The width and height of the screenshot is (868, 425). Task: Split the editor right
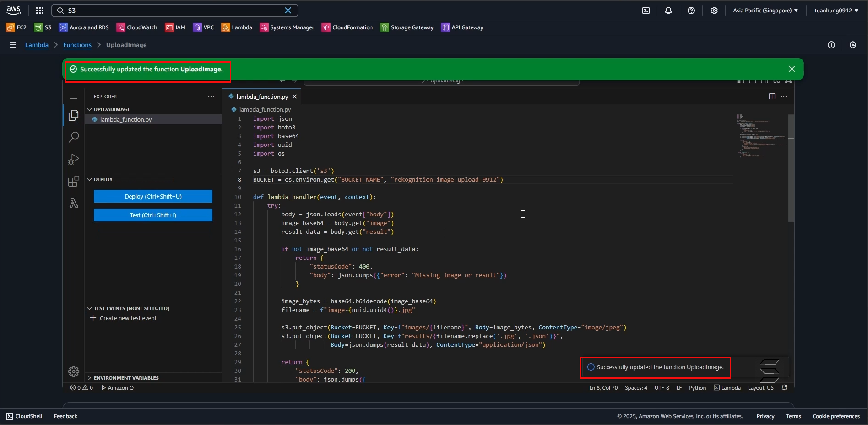[772, 97]
